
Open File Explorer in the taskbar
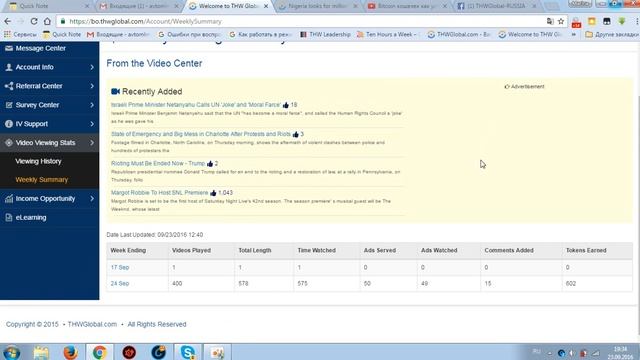tap(41, 352)
